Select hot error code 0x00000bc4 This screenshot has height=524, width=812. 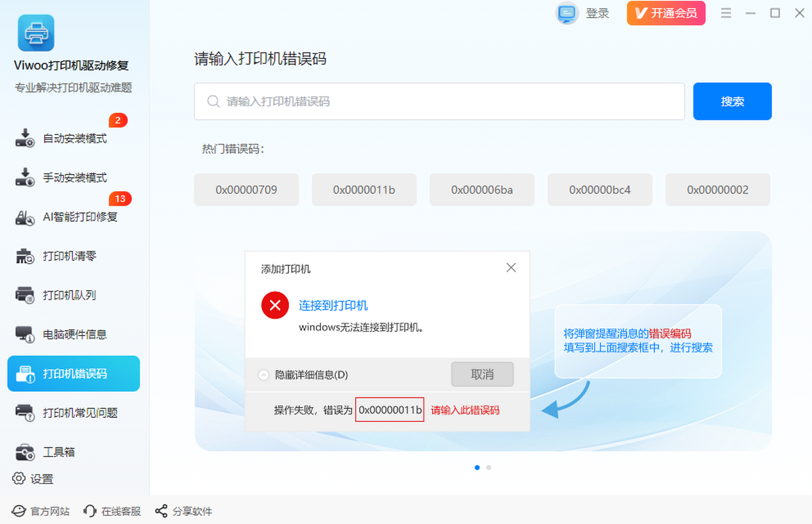(600, 190)
